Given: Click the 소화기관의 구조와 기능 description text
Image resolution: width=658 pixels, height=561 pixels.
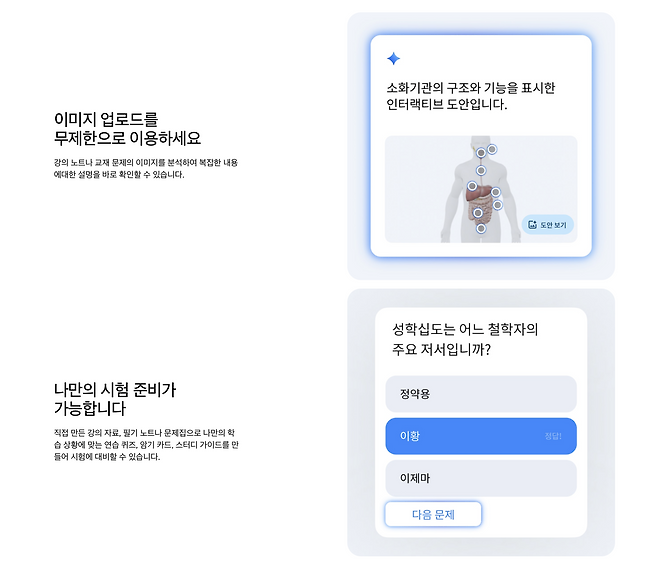Looking at the screenshot, I should 470,96.
